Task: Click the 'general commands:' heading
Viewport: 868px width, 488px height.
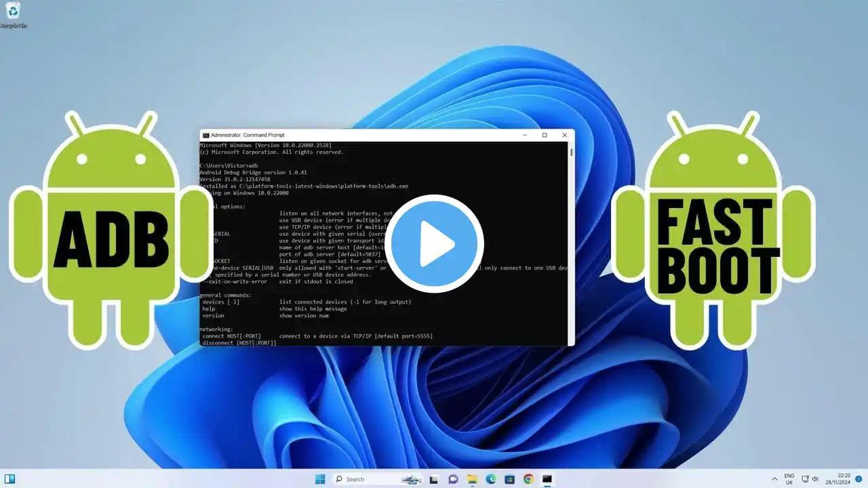Action: point(226,296)
